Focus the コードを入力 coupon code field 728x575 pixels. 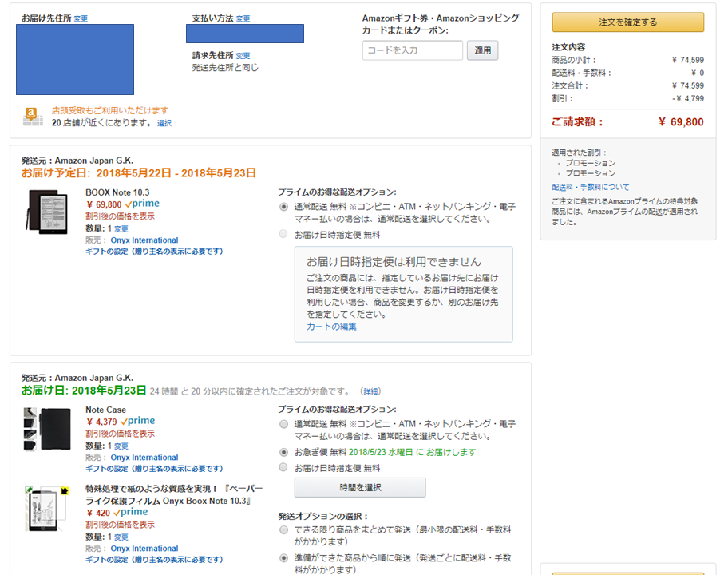click(x=412, y=50)
